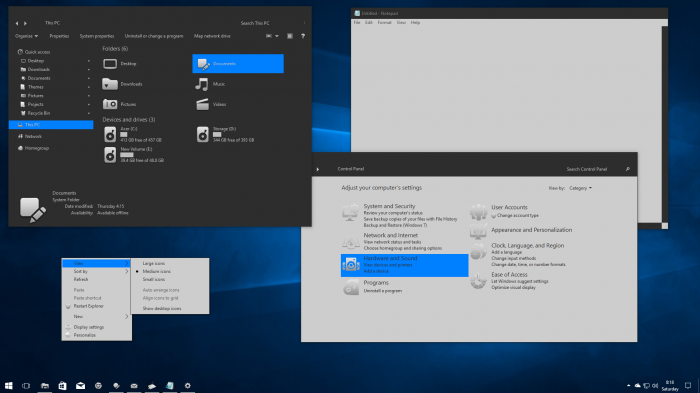Go back in the This PC explorer window
This screenshot has height=393, width=700.
[x=17, y=23]
